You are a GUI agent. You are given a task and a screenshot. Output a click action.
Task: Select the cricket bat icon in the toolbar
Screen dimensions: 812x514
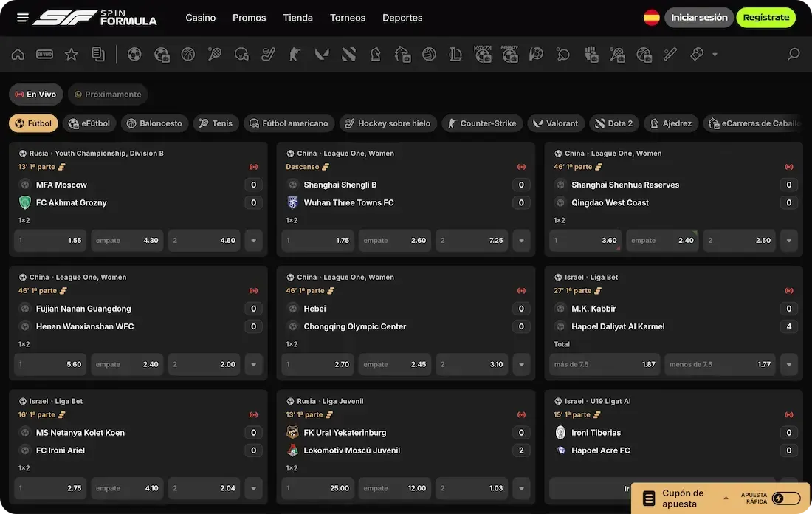[x=670, y=54]
